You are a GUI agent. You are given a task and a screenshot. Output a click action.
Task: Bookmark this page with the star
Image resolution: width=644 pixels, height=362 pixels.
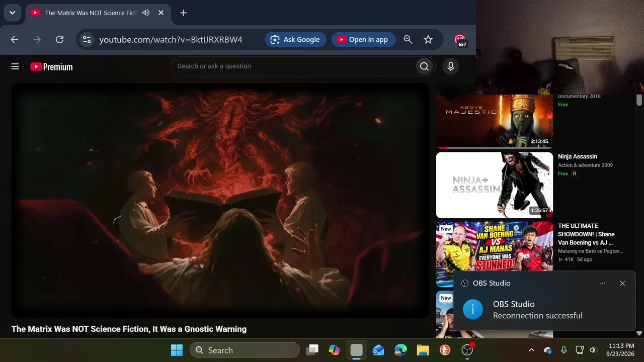coord(428,40)
